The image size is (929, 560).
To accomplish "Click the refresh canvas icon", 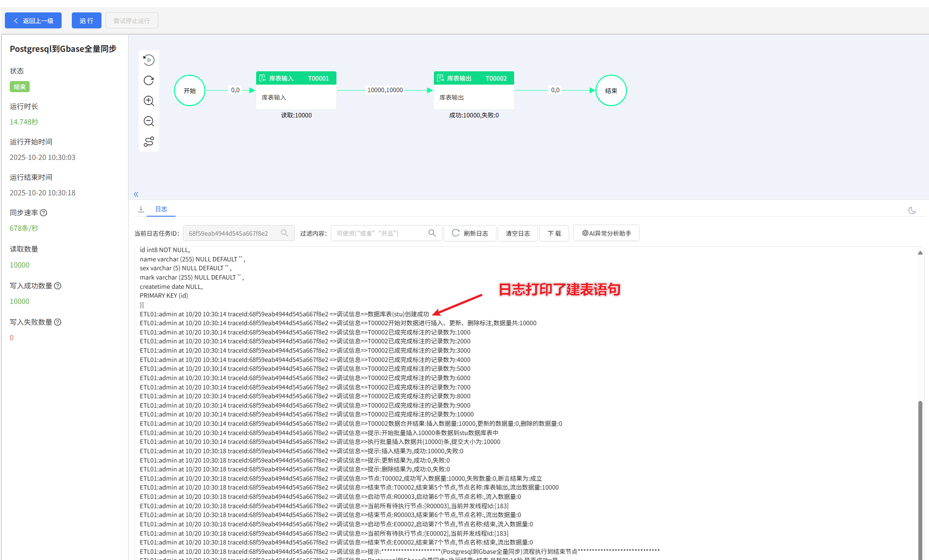I will point(149,80).
